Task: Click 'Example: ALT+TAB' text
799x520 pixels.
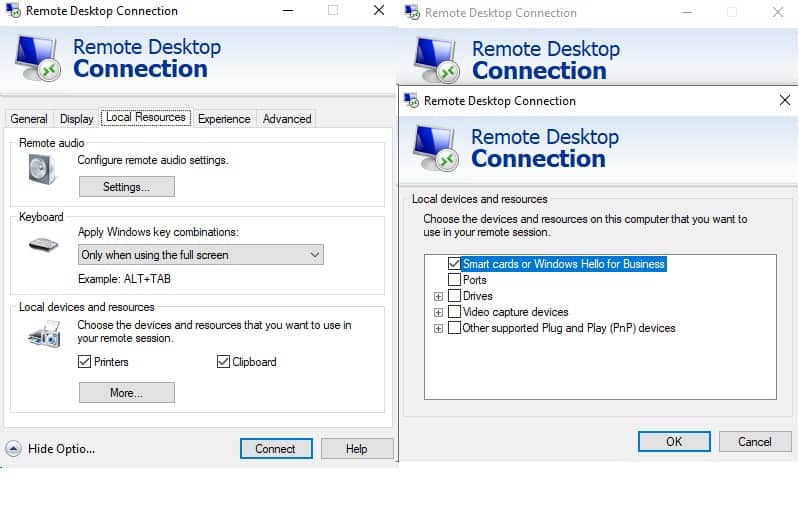Action: (x=124, y=279)
